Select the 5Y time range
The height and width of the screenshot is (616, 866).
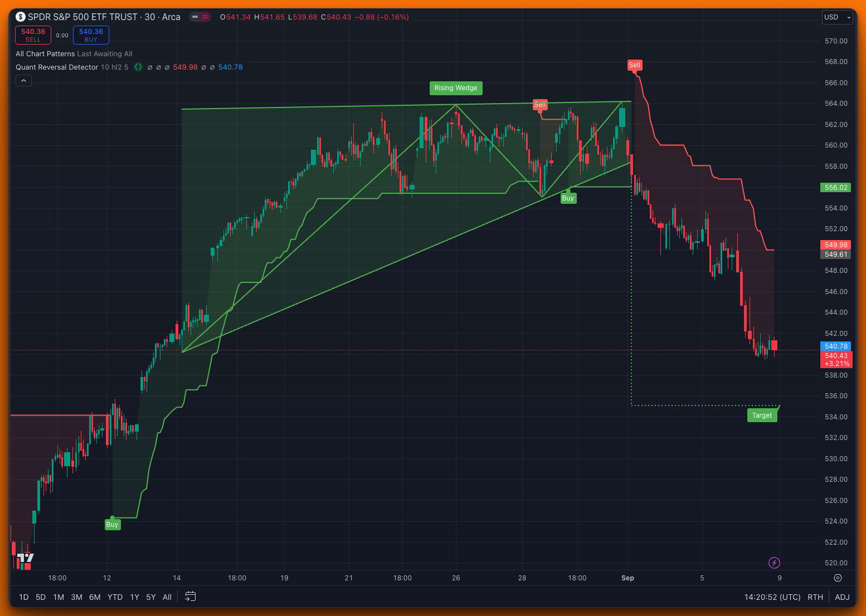[x=151, y=597]
